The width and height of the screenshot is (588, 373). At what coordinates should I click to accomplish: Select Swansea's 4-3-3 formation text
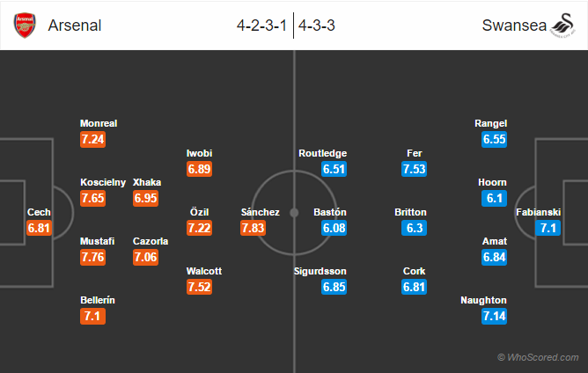pyautogui.click(x=317, y=26)
